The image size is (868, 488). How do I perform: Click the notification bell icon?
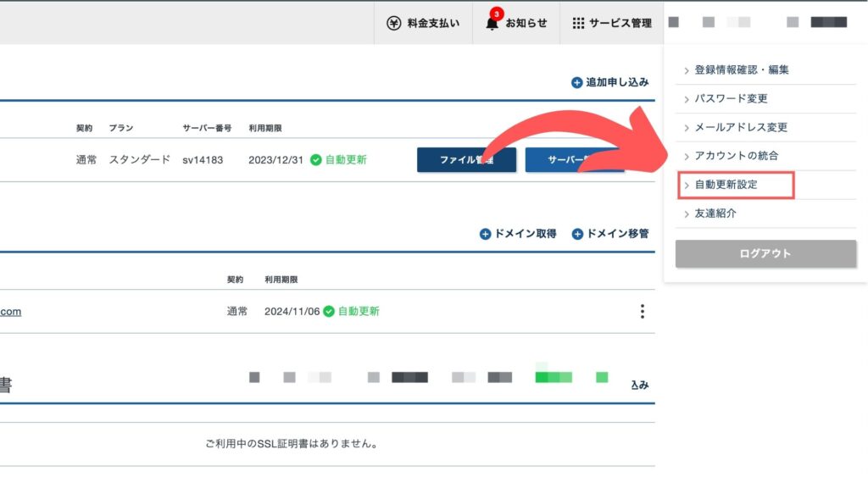point(492,23)
